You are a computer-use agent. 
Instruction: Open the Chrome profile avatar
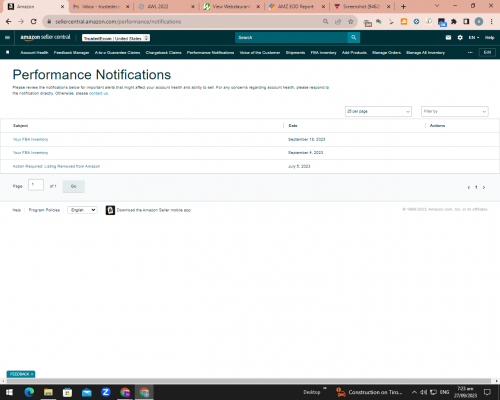pyautogui.click(x=479, y=22)
